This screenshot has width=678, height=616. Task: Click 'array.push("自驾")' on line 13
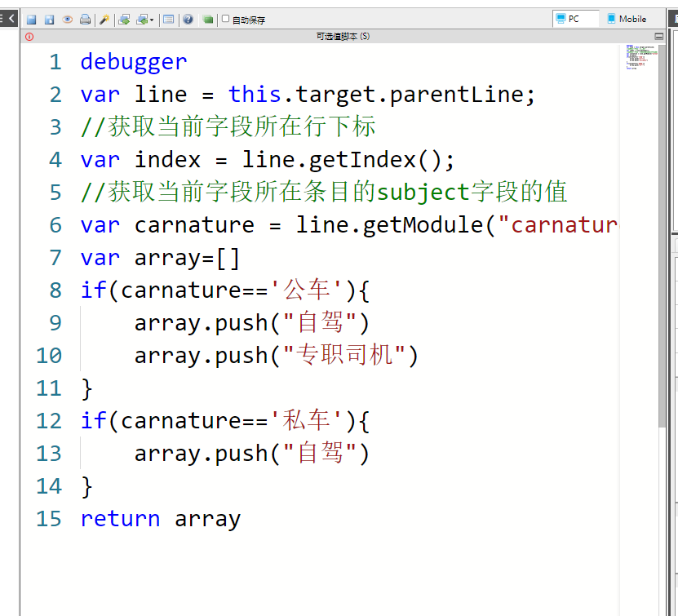click(252, 454)
